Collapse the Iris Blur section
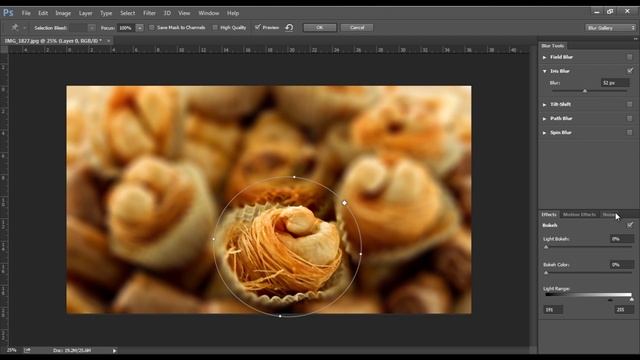Screen dimensions: 640x360 point(544,71)
